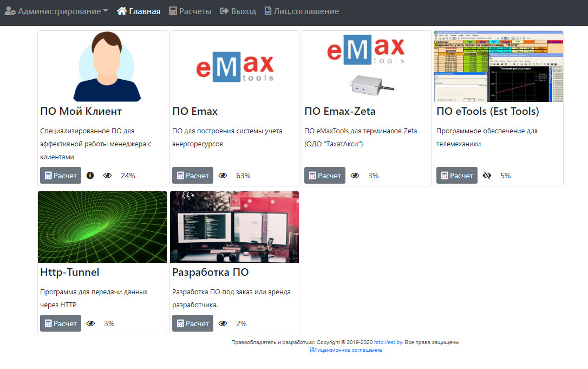This screenshot has width=588, height=369.
Task: Toggle eye visibility for Http-Tunnel
Action: (91, 323)
